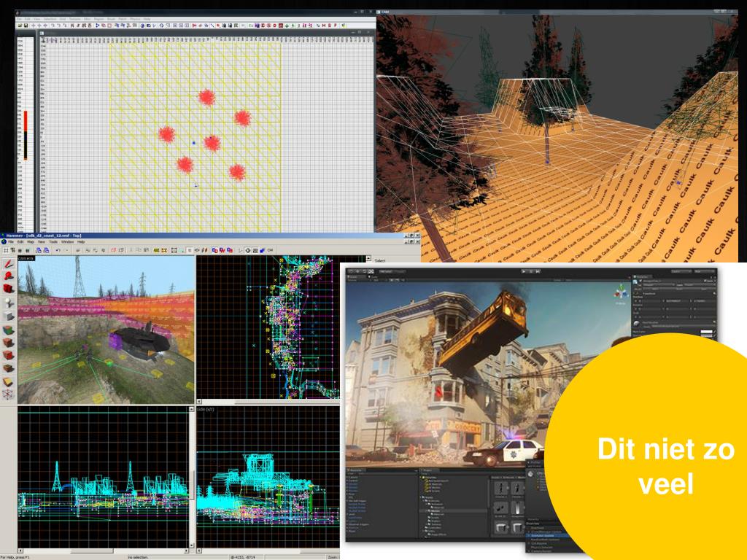Open the Layout dropdown in Unity's toolbar

coord(703,271)
